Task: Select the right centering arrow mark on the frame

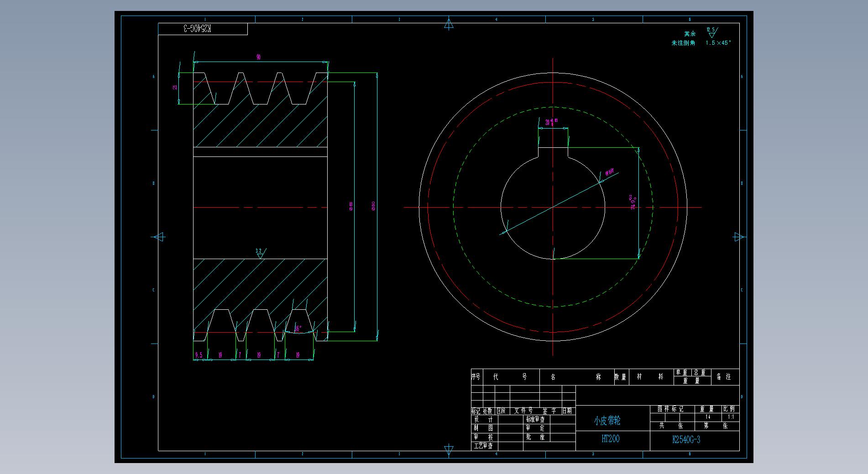Action: point(739,237)
